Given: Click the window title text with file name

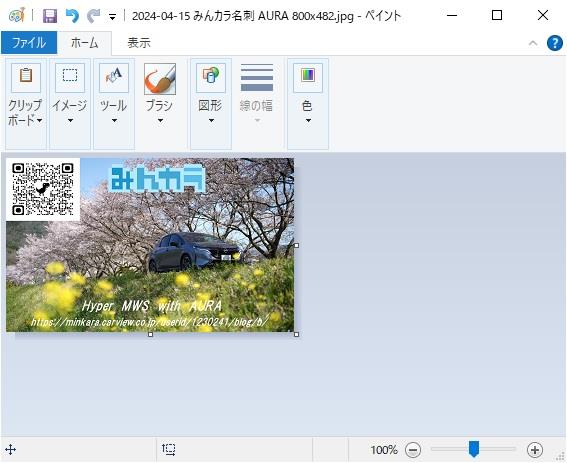Looking at the screenshot, I should click(x=267, y=16).
